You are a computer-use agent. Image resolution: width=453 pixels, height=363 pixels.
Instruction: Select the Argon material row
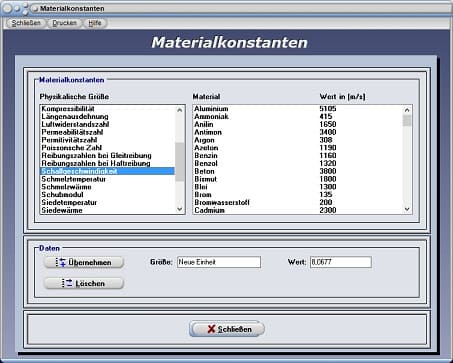point(298,140)
